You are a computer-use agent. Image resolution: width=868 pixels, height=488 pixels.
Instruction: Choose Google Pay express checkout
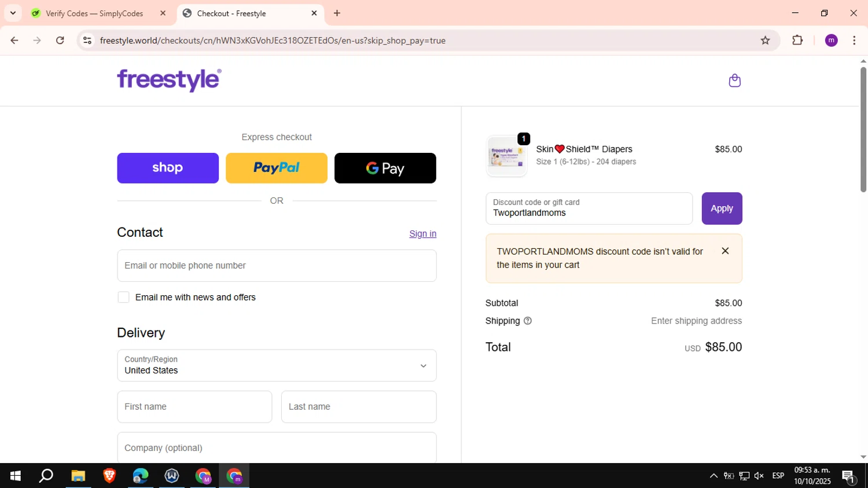385,168
